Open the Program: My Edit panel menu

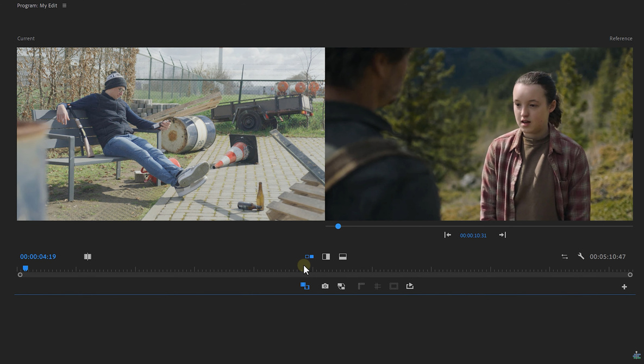pyautogui.click(x=64, y=5)
